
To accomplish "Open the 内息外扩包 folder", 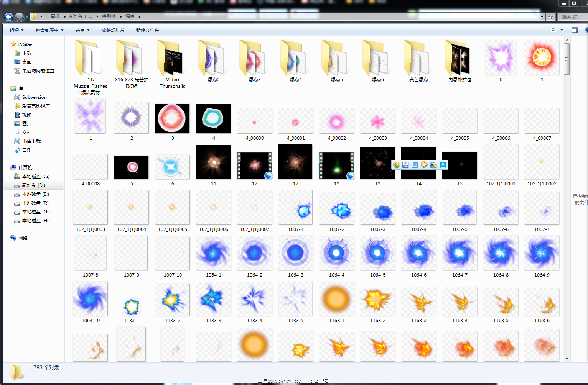I will [460, 61].
